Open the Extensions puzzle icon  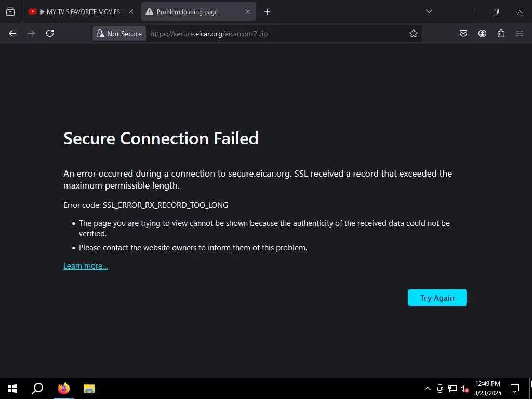tap(501, 33)
